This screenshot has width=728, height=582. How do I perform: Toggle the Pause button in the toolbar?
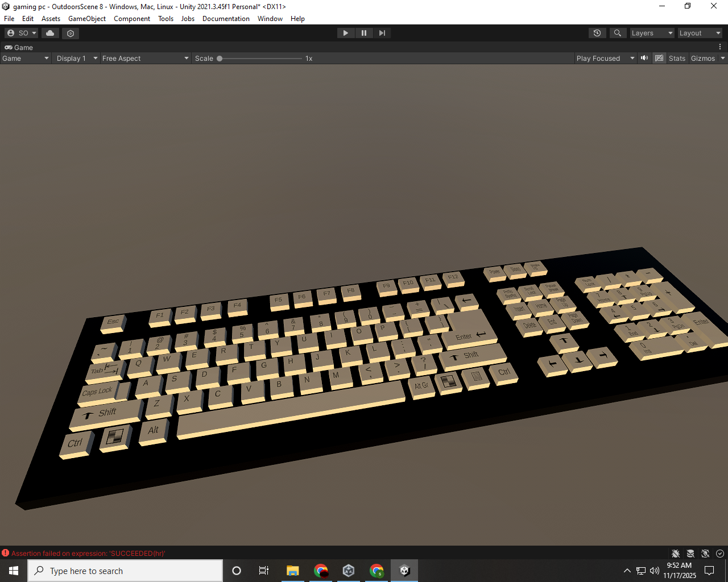click(364, 33)
